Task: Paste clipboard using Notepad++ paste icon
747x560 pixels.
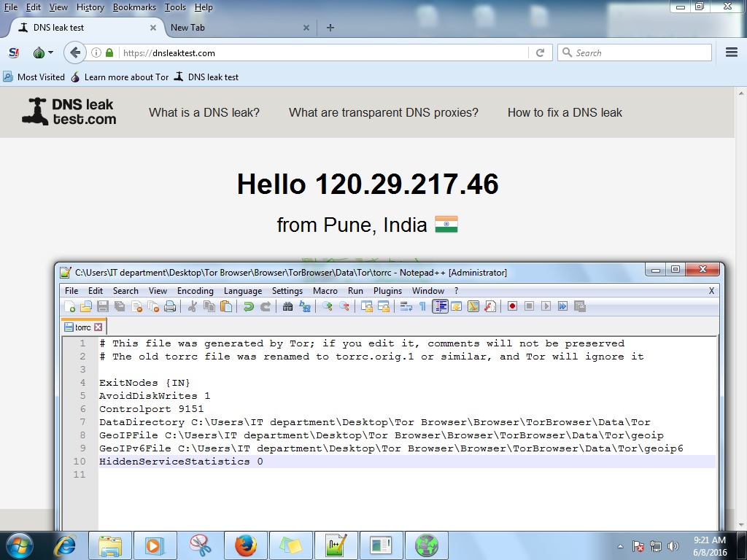Action: 226,307
